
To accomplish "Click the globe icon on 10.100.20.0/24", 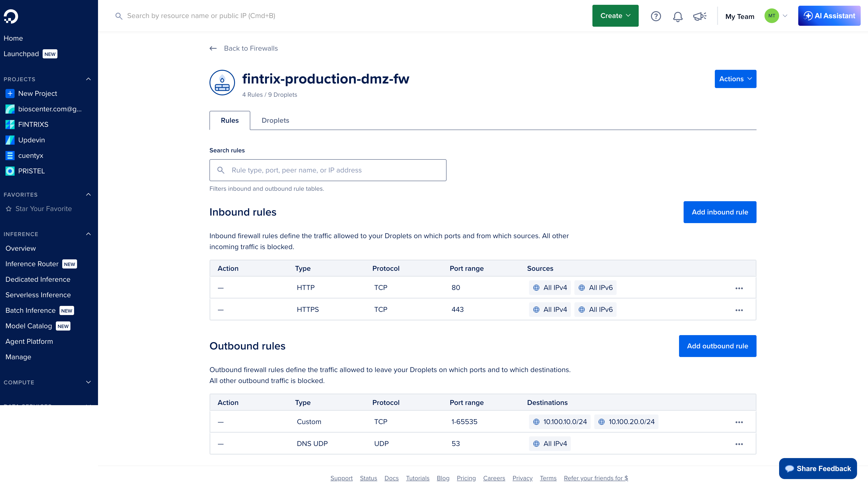I will click(x=602, y=422).
